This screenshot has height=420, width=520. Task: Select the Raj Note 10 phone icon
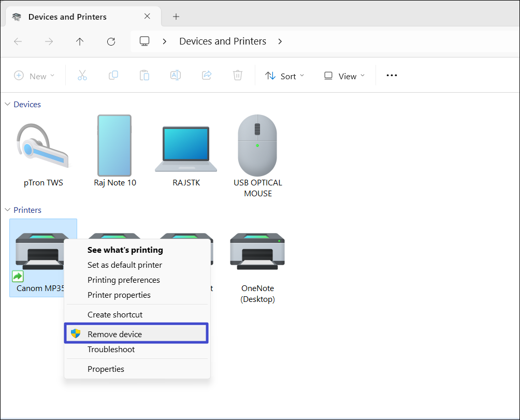(114, 146)
